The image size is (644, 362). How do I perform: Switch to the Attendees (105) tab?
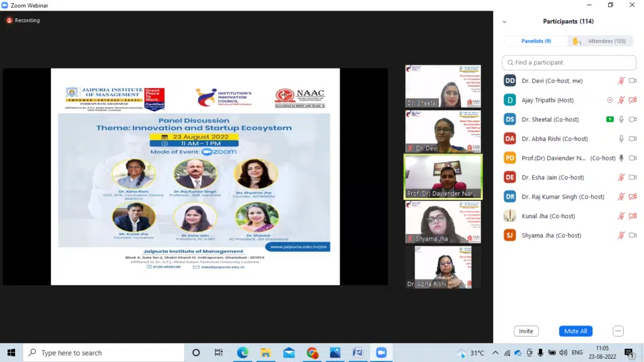(606, 41)
